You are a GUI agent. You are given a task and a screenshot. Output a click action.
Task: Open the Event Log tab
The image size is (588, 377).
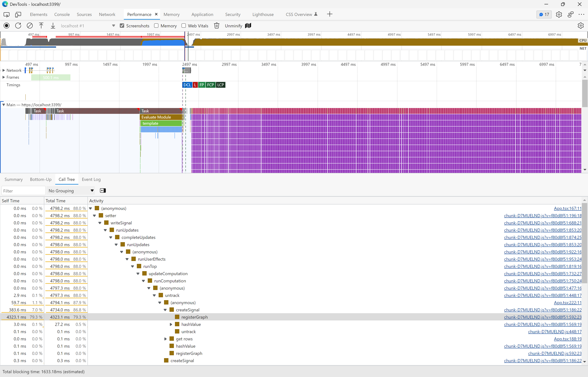tap(91, 179)
